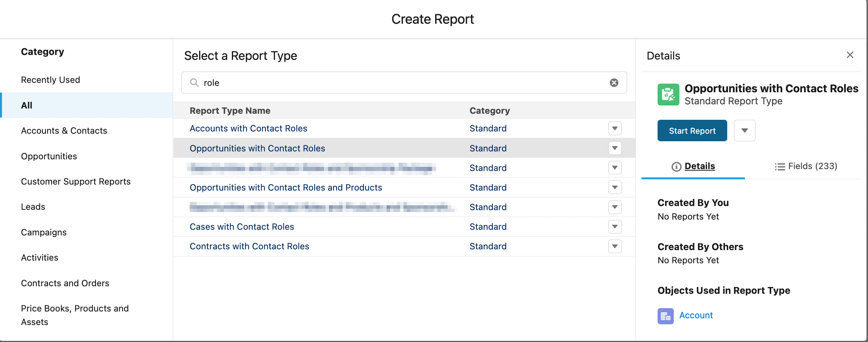
Task: Click the magnifier search icon
Action: (194, 82)
